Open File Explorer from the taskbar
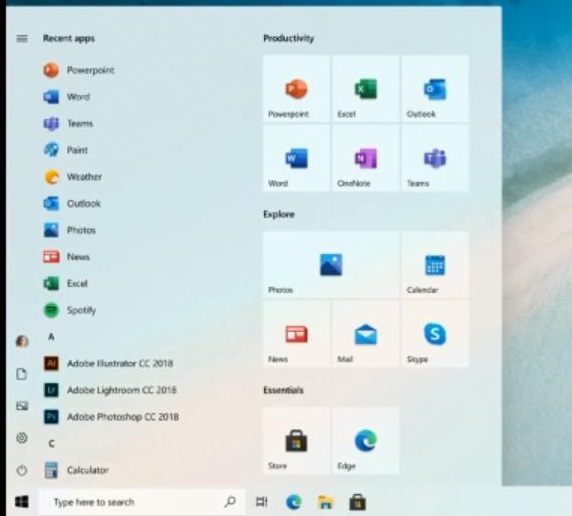Viewport: 572px width, 516px height. pos(325,502)
